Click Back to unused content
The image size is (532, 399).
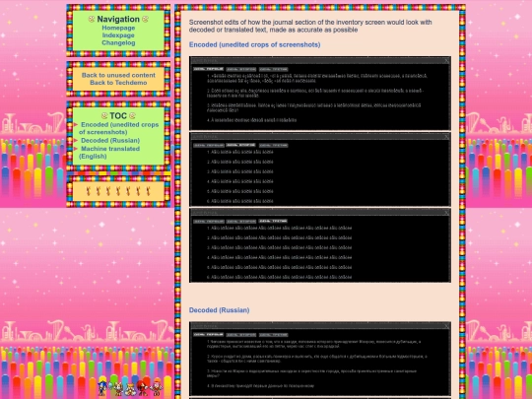(x=118, y=75)
